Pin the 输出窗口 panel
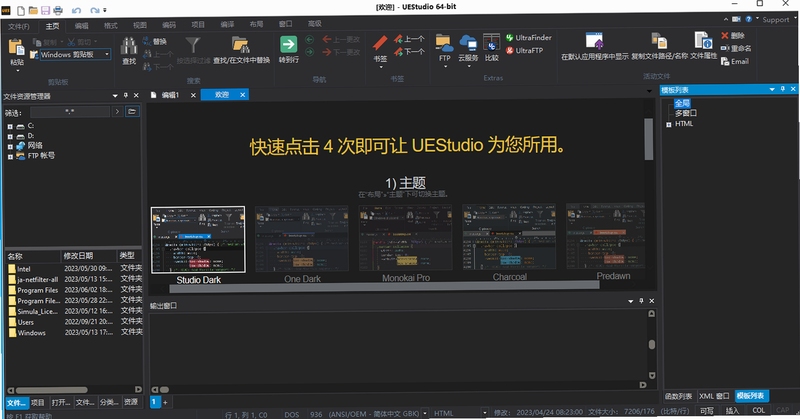 pos(641,301)
